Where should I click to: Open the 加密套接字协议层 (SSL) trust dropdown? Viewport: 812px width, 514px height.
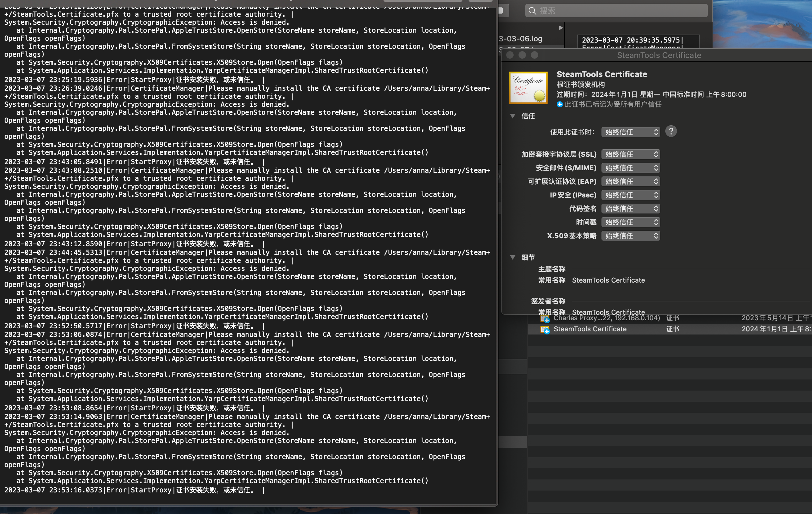pyautogui.click(x=631, y=154)
